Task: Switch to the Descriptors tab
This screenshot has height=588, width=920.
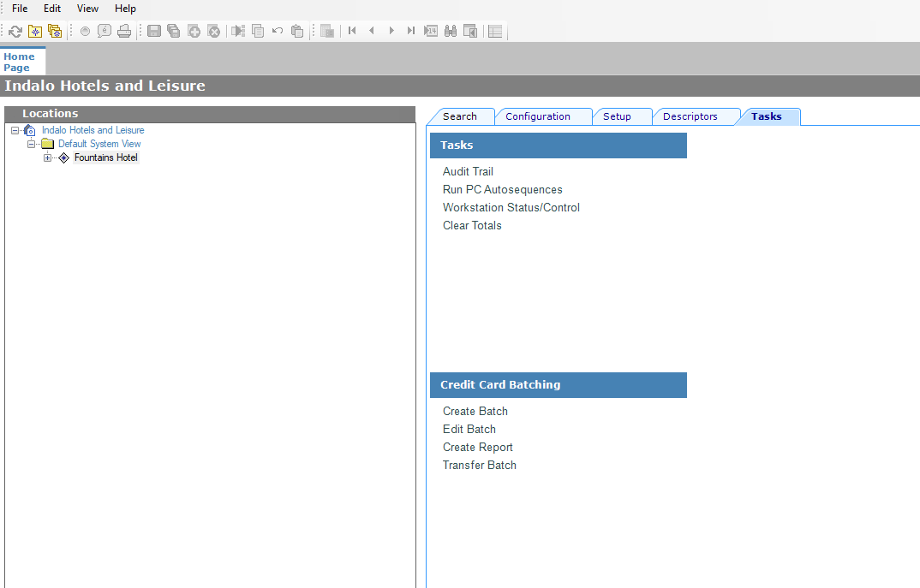Action: (690, 116)
